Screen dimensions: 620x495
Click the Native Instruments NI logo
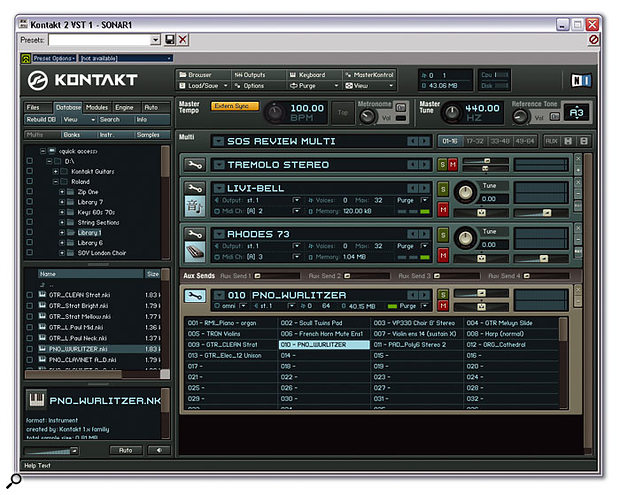(x=581, y=80)
